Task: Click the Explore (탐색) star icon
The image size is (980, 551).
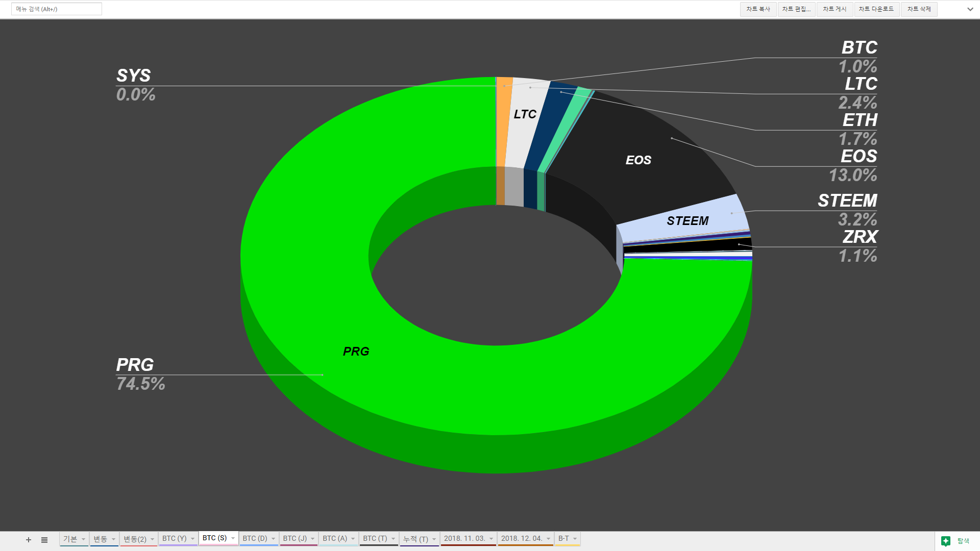Action: coord(945,541)
